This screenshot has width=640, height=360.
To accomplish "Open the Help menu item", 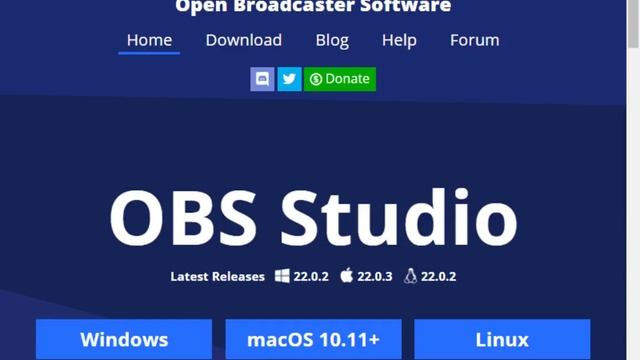I will point(399,40).
